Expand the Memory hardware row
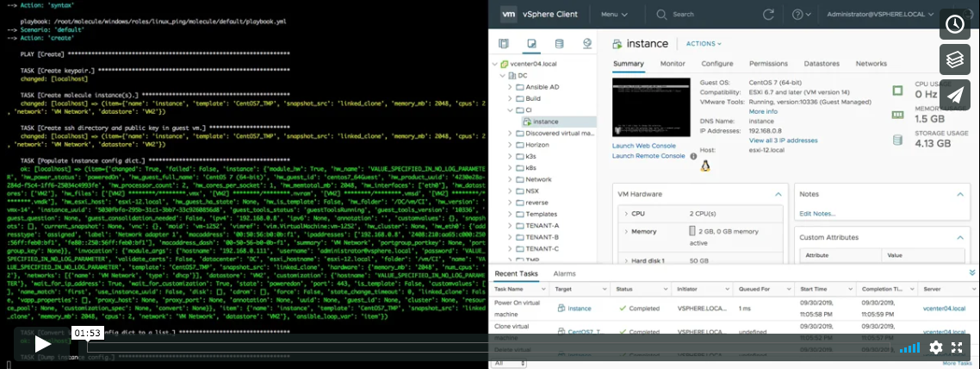The height and width of the screenshot is (369, 980). (627, 231)
